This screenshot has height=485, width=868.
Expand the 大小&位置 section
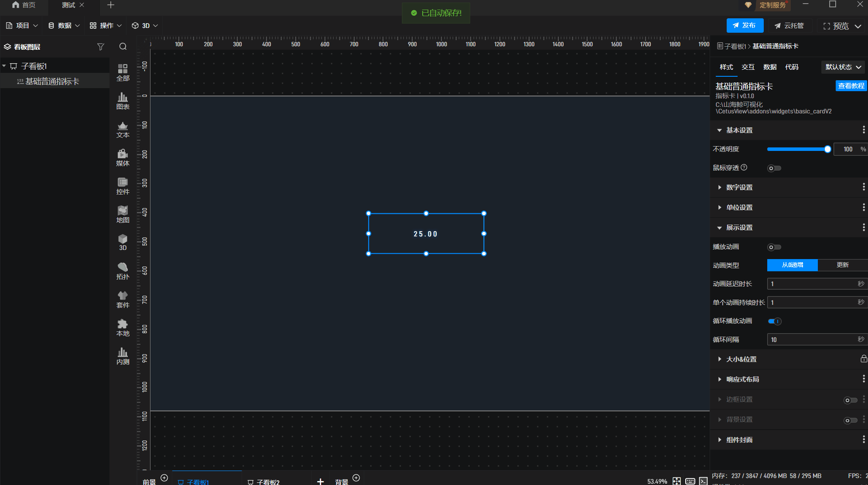741,359
